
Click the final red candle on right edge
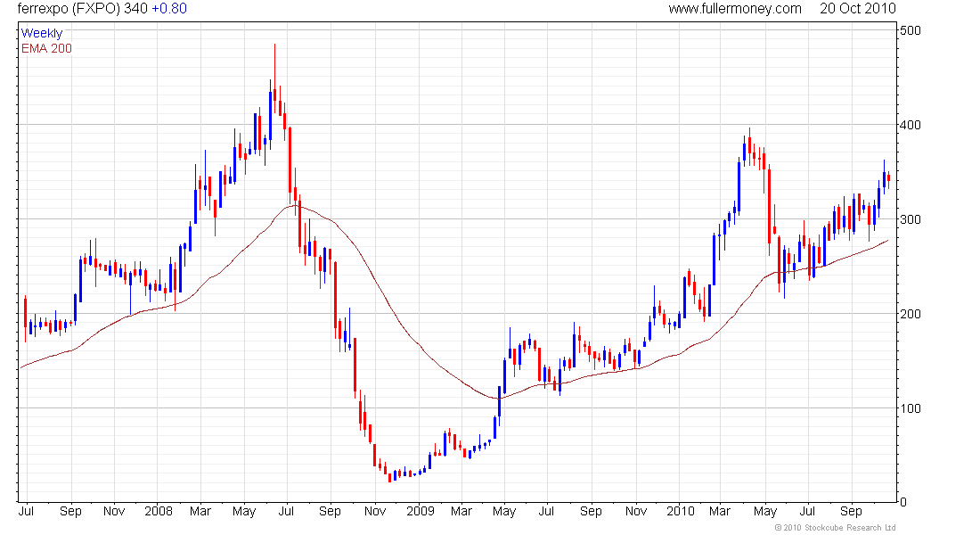click(888, 178)
